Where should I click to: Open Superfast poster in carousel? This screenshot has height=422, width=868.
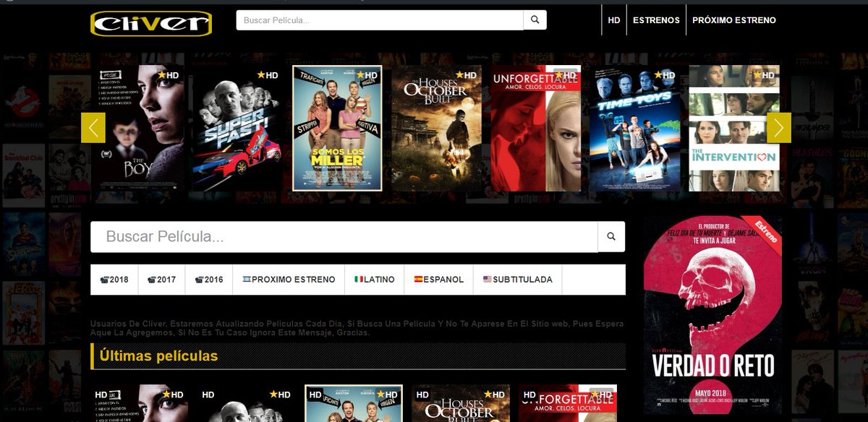coord(238,128)
